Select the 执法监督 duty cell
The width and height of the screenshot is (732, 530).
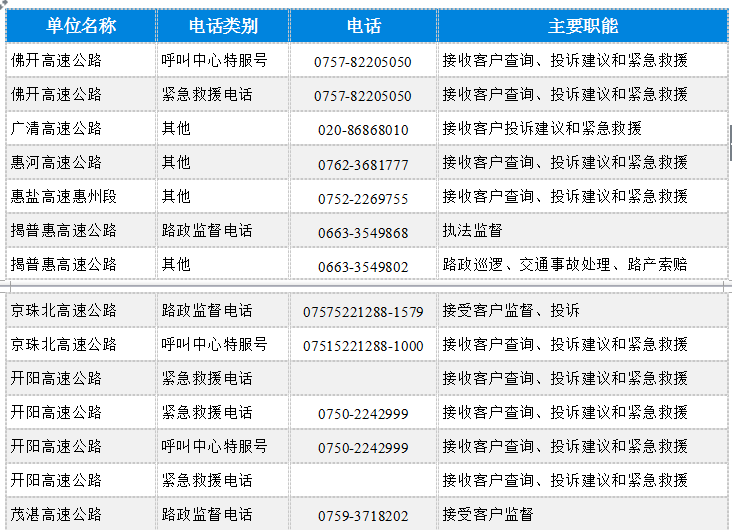(473, 231)
